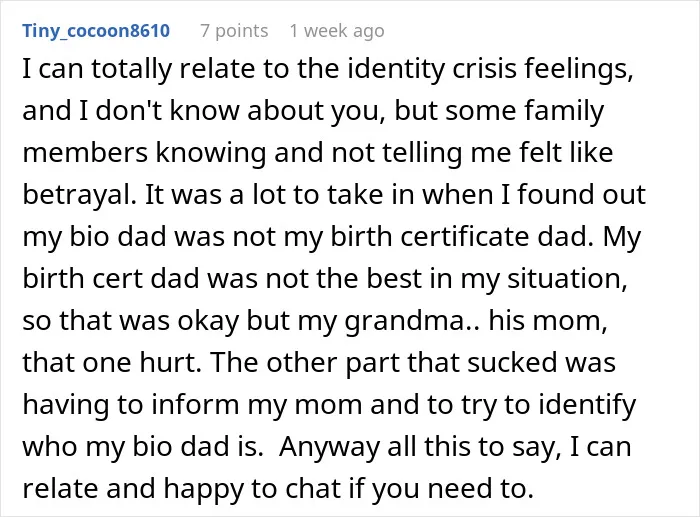The image size is (700, 517).
Task: Open the Tiny_cocoon8610 user profile
Action: tap(96, 31)
